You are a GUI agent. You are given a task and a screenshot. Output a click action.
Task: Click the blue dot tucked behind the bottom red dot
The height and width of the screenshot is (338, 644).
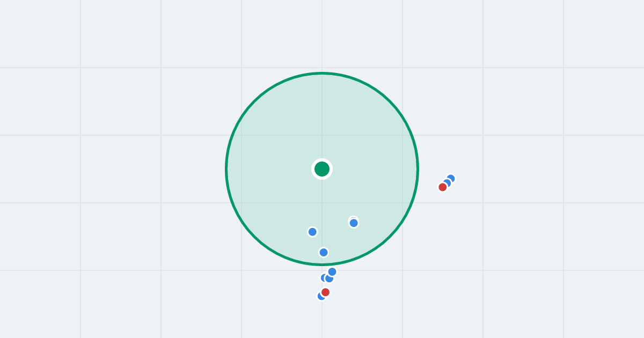point(321,296)
